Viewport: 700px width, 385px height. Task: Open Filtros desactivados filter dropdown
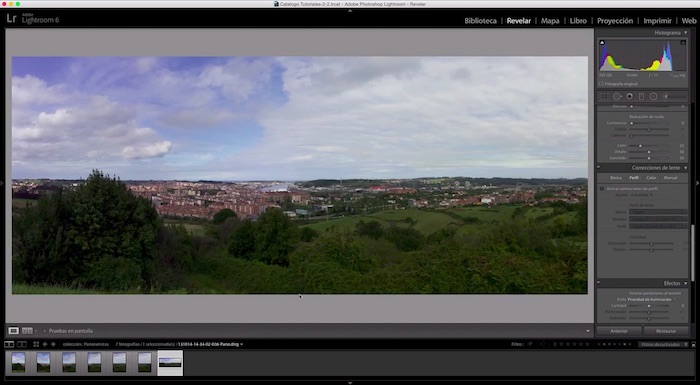click(663, 344)
